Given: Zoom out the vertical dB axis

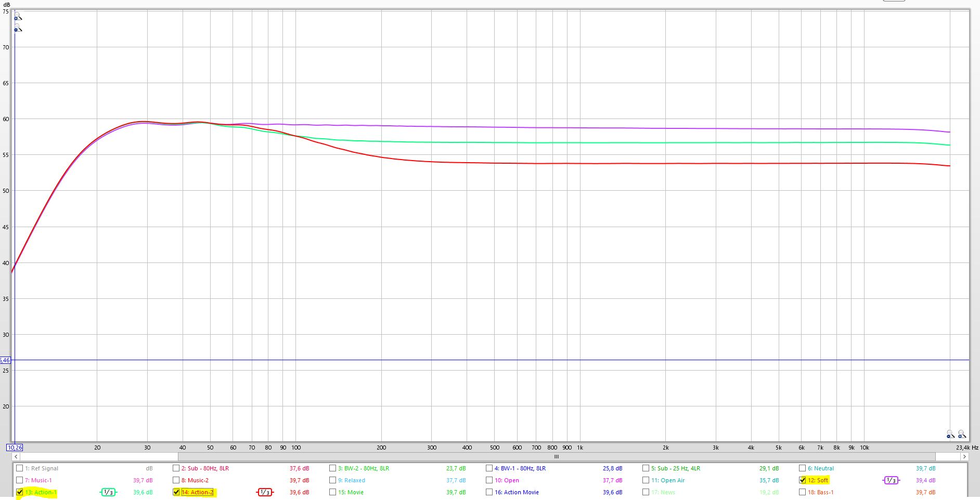Looking at the screenshot, I should pyautogui.click(x=18, y=28).
